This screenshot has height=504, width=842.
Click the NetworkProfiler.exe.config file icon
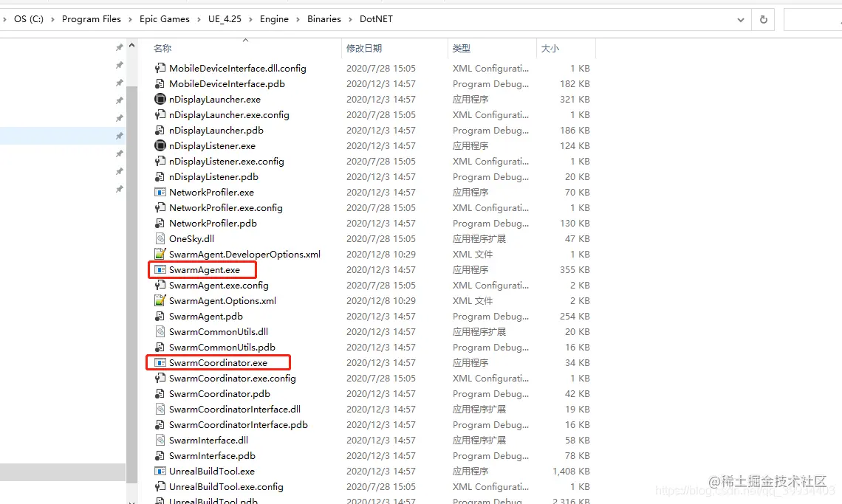tap(160, 207)
